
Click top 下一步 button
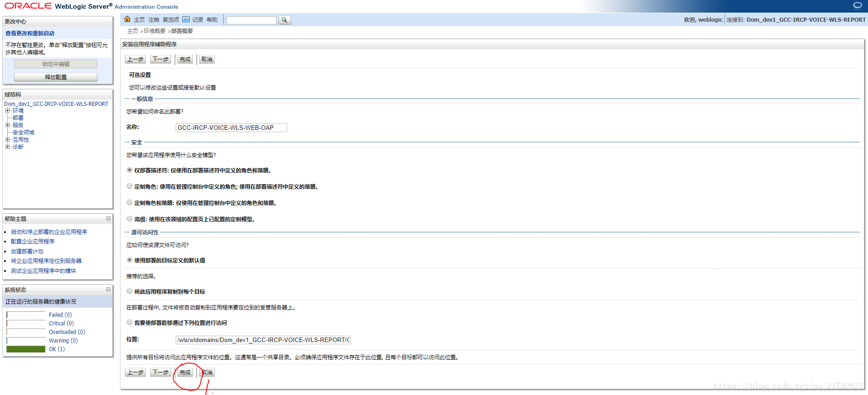point(161,59)
